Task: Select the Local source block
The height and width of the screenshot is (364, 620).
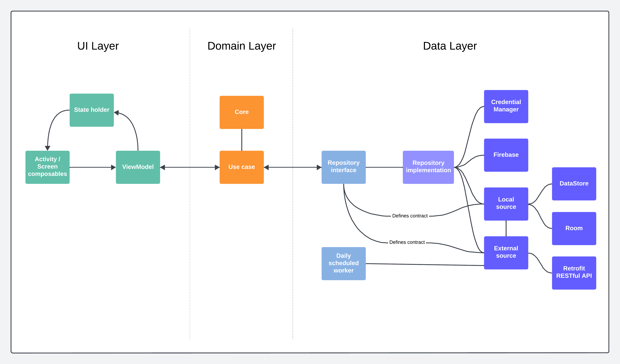Action: click(x=506, y=204)
